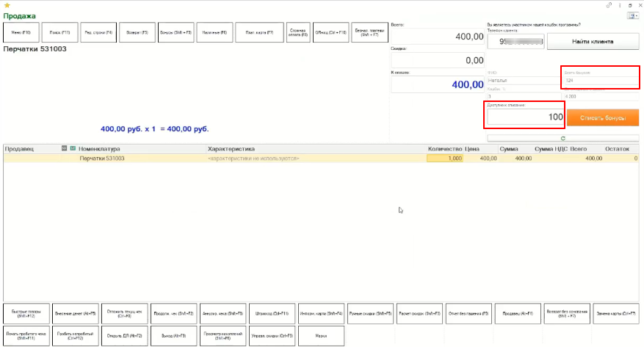
Task: Click Отчет без гашения (F9) button
Action: click(x=468, y=314)
